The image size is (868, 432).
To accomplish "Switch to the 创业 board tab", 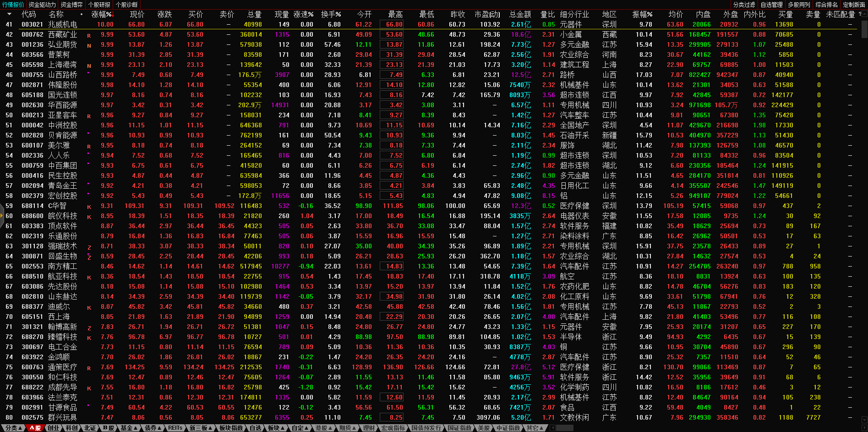I will pos(54,428).
